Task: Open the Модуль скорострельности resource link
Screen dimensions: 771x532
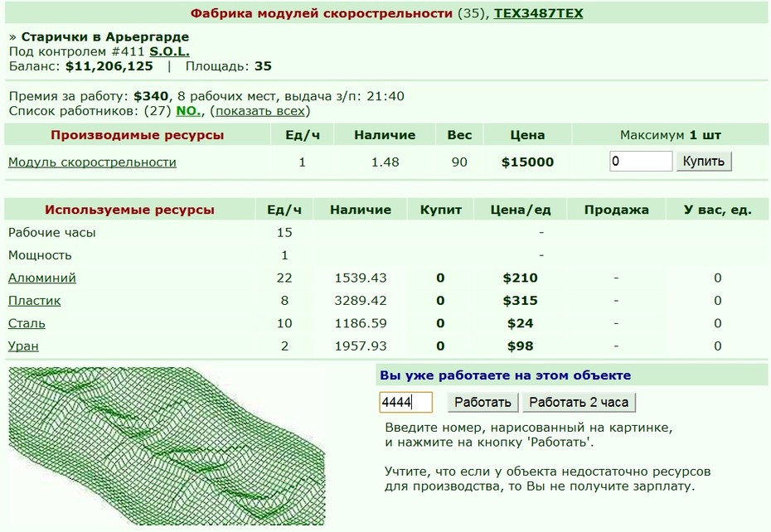Action: tap(92, 162)
